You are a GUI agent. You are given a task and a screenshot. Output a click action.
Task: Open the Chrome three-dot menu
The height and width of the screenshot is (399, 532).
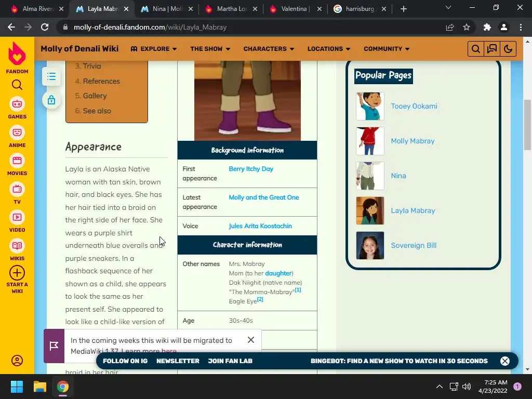(x=521, y=27)
